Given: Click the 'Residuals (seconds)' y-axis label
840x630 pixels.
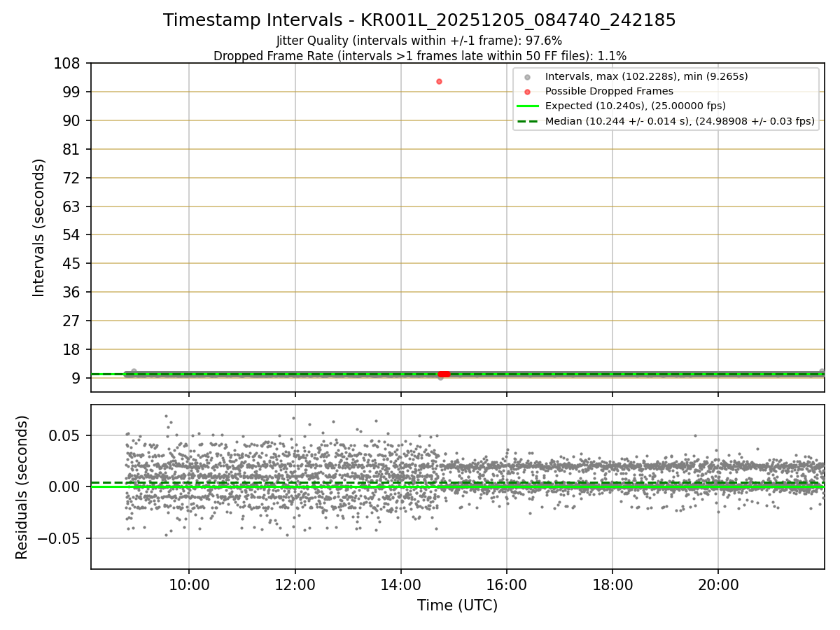Looking at the screenshot, I should [x=22, y=487].
